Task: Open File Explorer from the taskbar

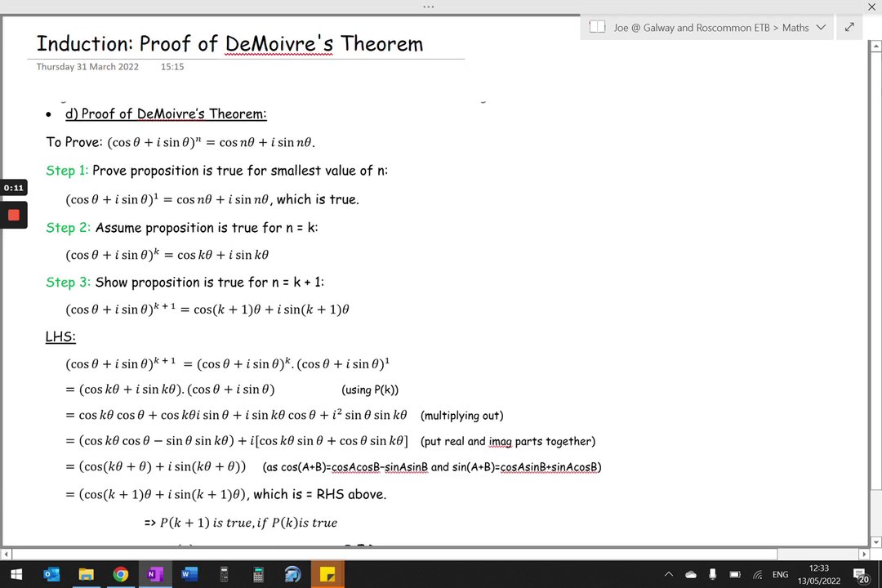Action: 86,574
